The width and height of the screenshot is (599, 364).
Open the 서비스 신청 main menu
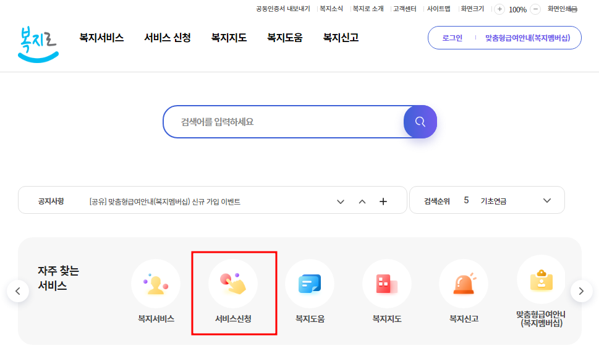168,38
